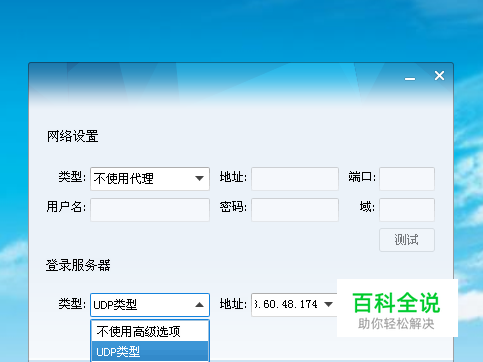Click the proxy port input field
This screenshot has width=483, height=362.
pos(407,179)
